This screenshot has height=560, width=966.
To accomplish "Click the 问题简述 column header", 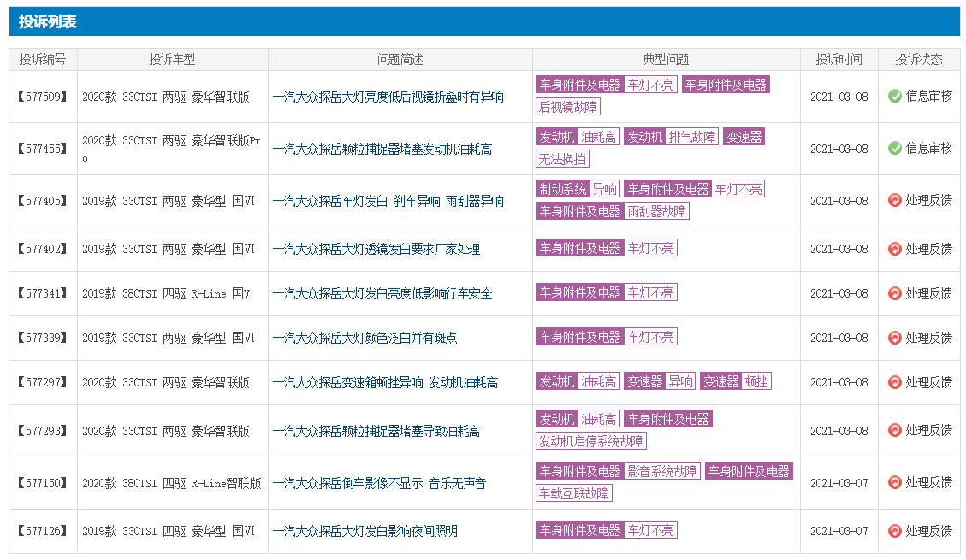I will [400, 59].
